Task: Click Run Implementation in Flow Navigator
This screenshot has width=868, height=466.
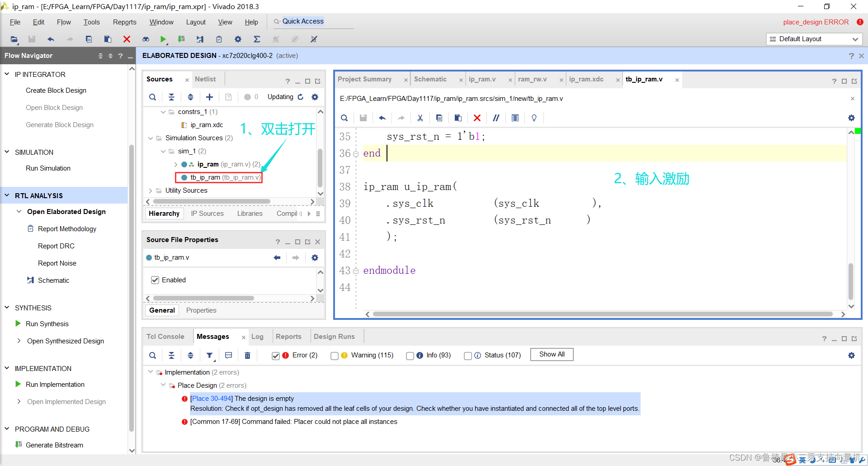Action: click(x=55, y=385)
